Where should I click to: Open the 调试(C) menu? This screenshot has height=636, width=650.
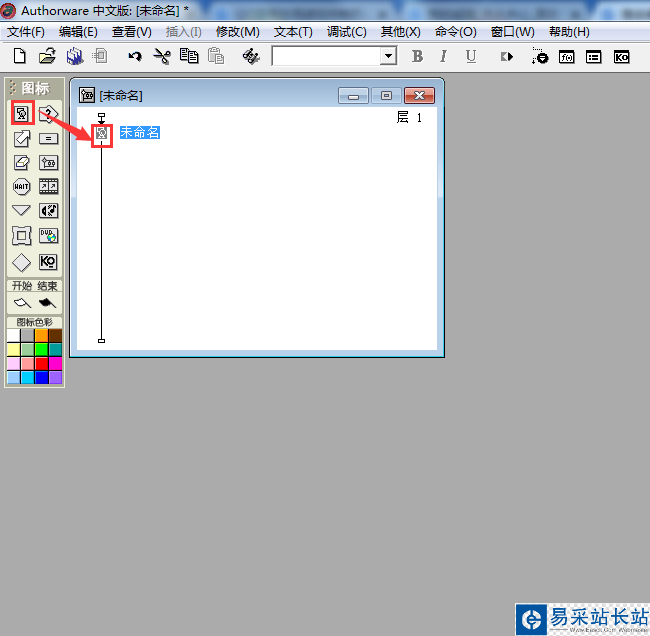(347, 32)
